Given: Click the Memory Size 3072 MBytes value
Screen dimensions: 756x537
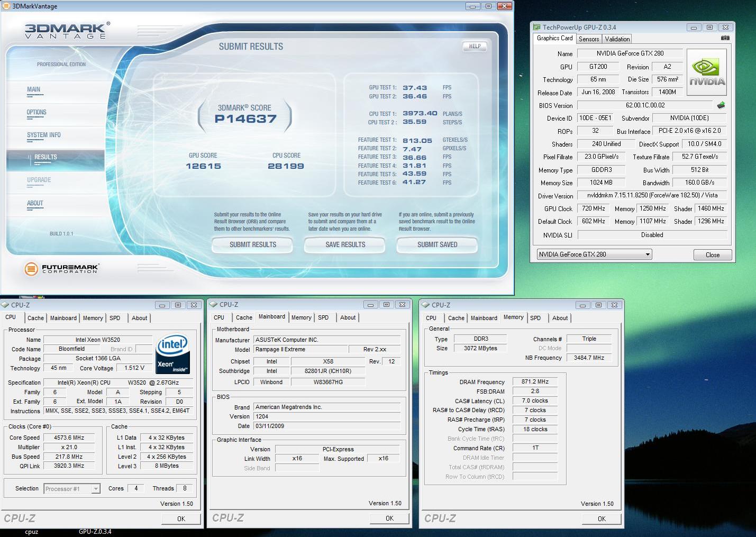Looking at the screenshot, I should (481, 349).
